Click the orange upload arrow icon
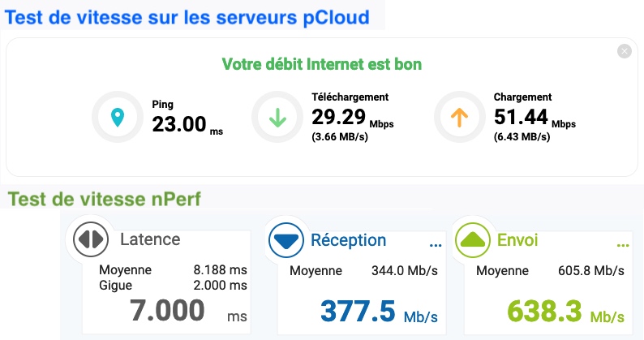644x340 pixels. pyautogui.click(x=460, y=118)
